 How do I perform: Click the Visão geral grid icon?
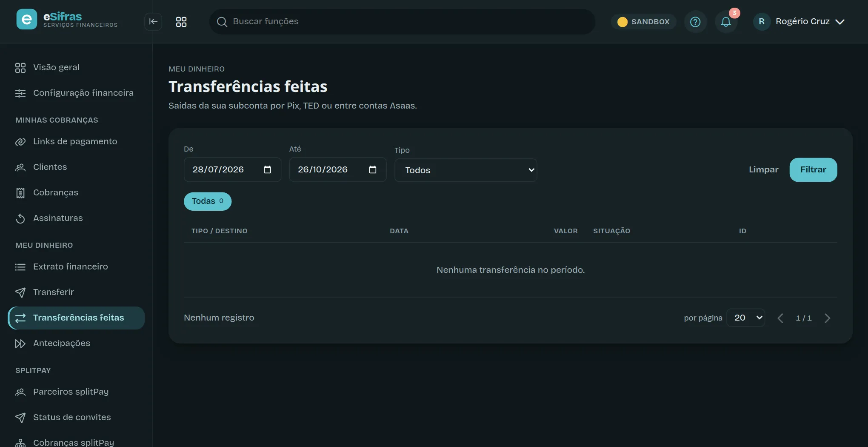click(x=20, y=68)
